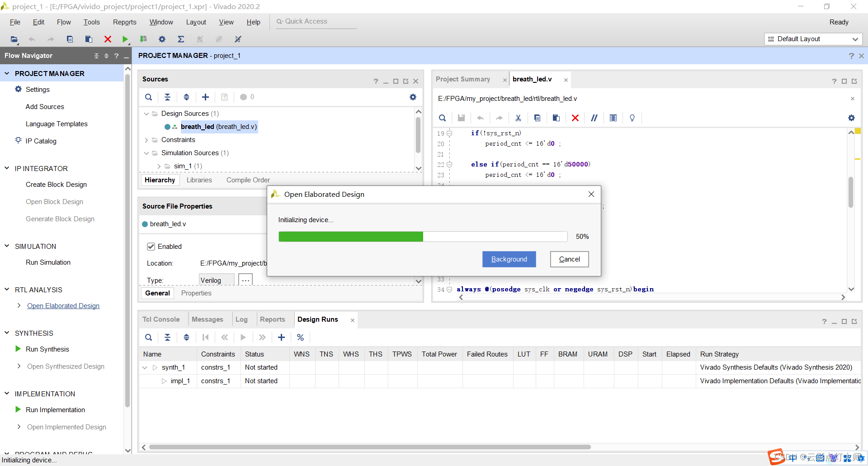Open the Default Layout dropdown

[813, 39]
